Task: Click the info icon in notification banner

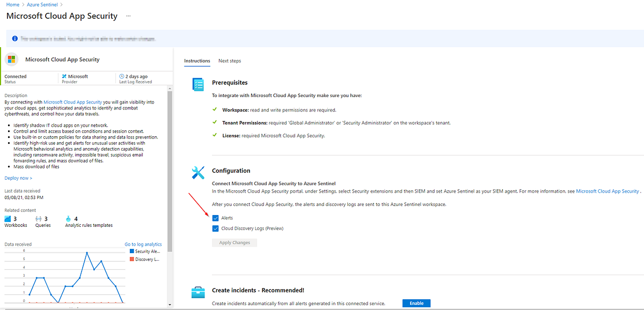Action: [x=14, y=39]
